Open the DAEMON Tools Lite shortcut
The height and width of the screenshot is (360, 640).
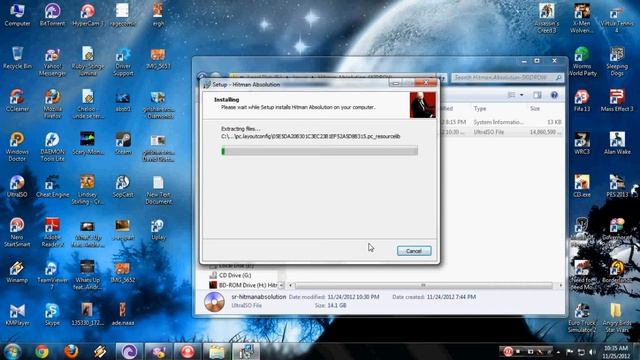[52, 147]
